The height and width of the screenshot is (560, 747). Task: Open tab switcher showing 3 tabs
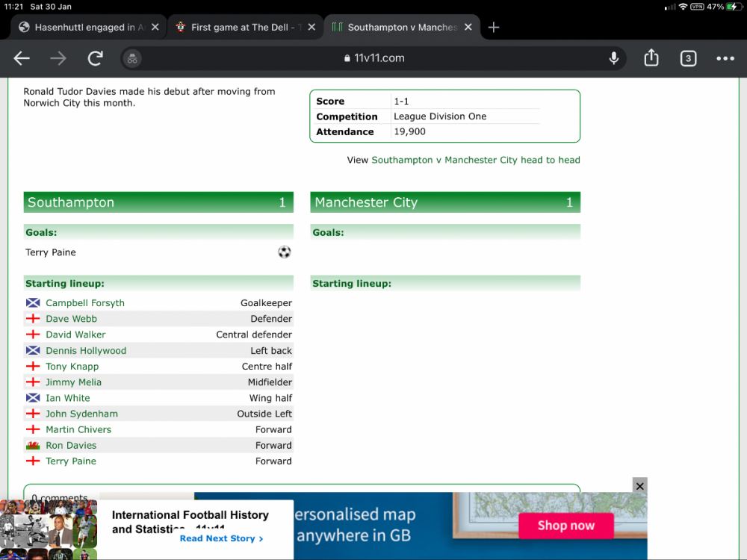688,58
